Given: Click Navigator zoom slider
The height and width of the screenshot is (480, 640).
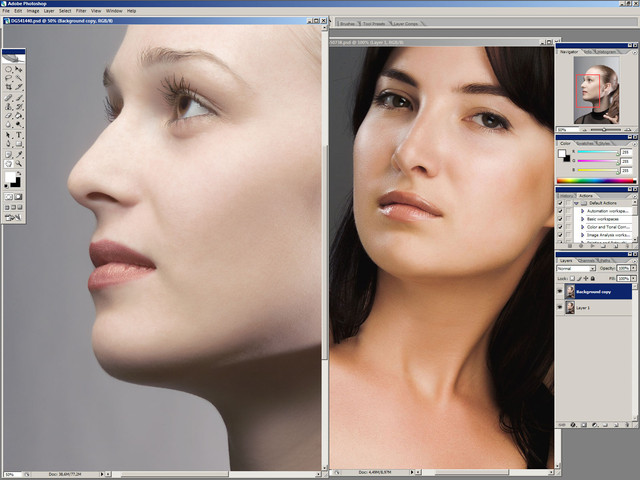Looking at the screenshot, I should coord(604,129).
